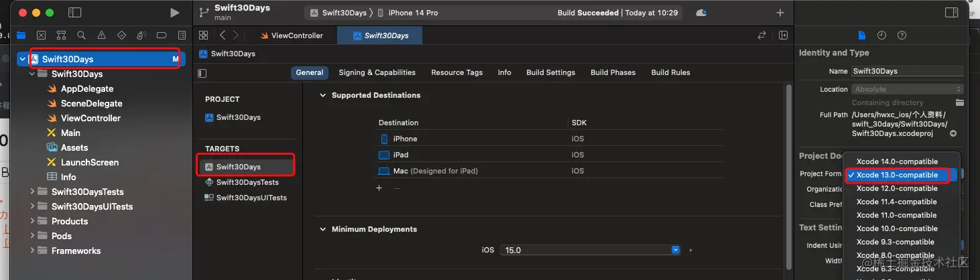Open the iOS 15.0 deployment version dropdown
This screenshot has width=980, height=280.
tap(676, 250)
